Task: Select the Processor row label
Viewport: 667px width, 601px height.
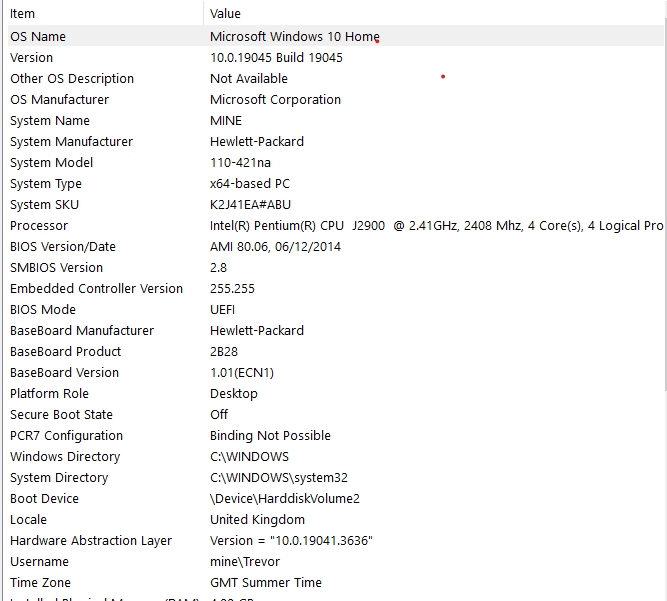Action: point(39,225)
